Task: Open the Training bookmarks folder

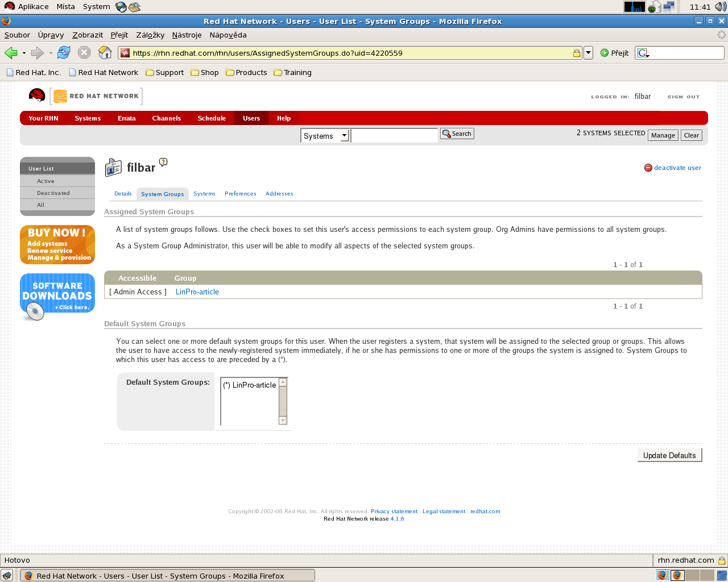Action: pyautogui.click(x=292, y=72)
